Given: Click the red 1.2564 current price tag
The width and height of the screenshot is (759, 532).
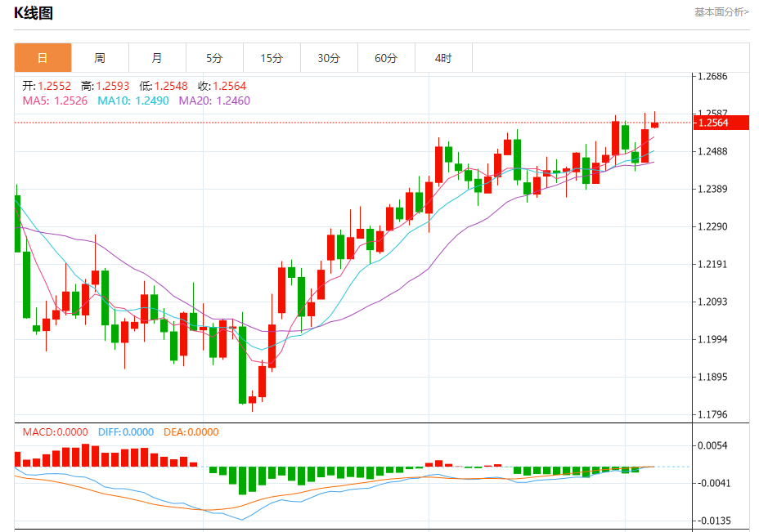Looking at the screenshot, I should tap(721, 123).
